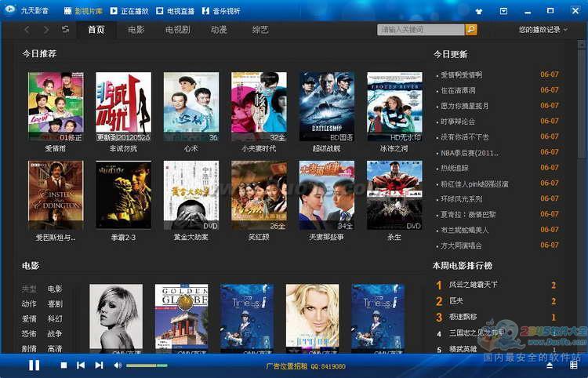
Task: Mute sound with the speaker icon
Action: pos(118,365)
